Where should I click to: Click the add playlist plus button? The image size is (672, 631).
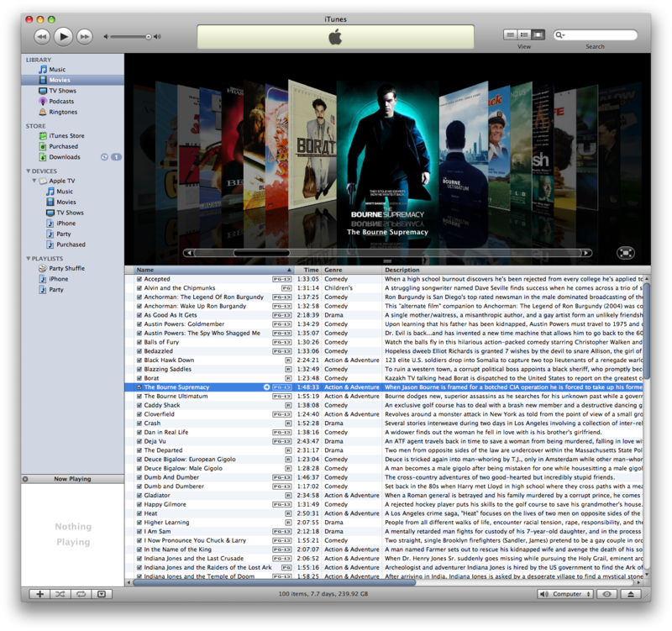click(x=39, y=594)
